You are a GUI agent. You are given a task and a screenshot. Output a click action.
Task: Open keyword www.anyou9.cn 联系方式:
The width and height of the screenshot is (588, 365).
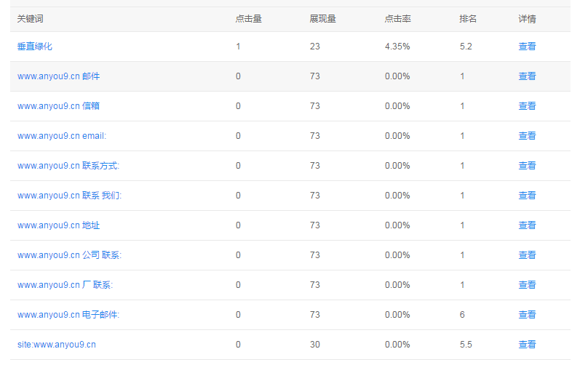[68, 166]
